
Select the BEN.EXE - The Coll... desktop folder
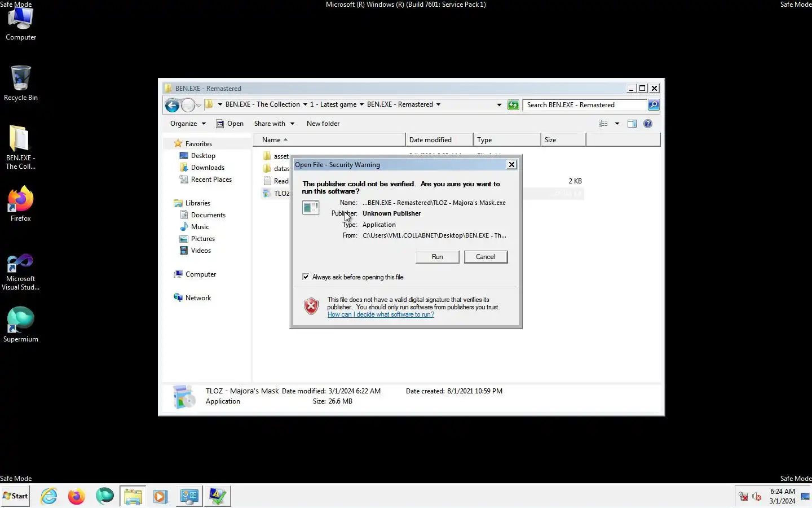(20, 147)
